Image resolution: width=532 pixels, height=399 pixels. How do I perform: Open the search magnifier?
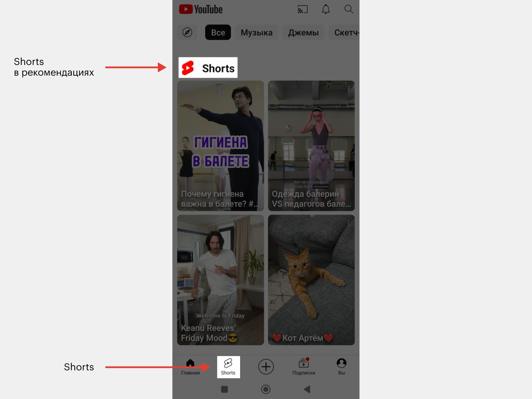pyautogui.click(x=349, y=9)
